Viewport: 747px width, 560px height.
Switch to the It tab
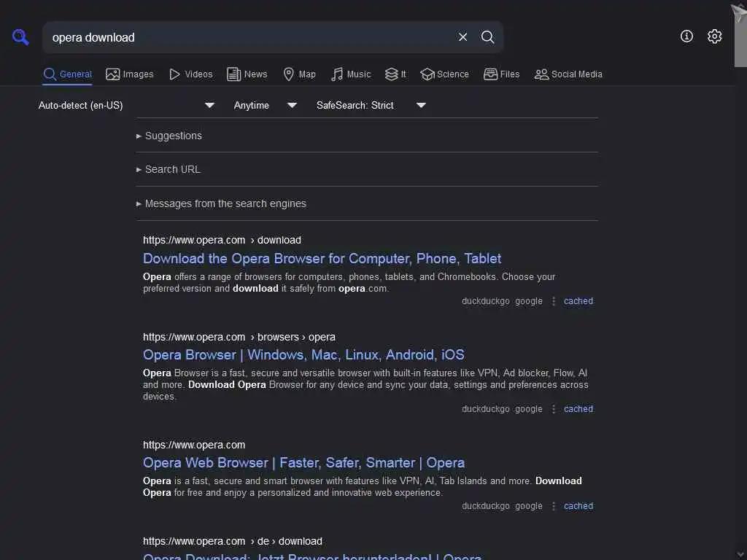pyautogui.click(x=395, y=74)
